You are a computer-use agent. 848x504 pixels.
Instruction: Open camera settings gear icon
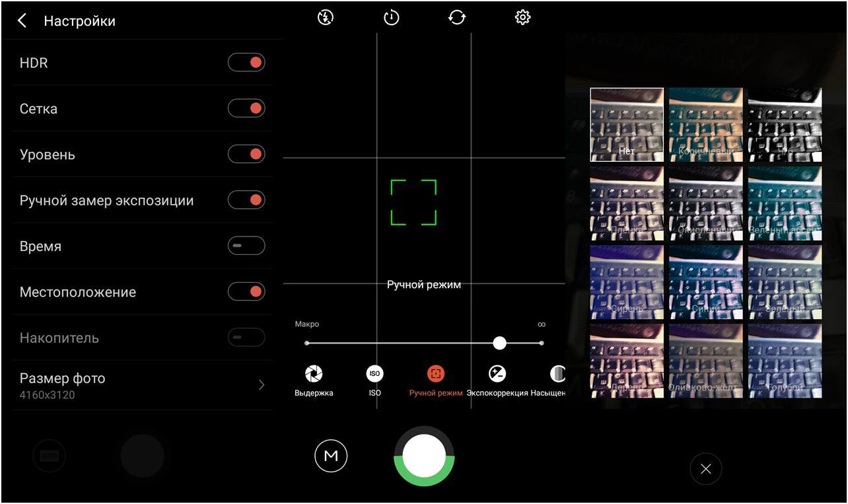click(x=522, y=18)
